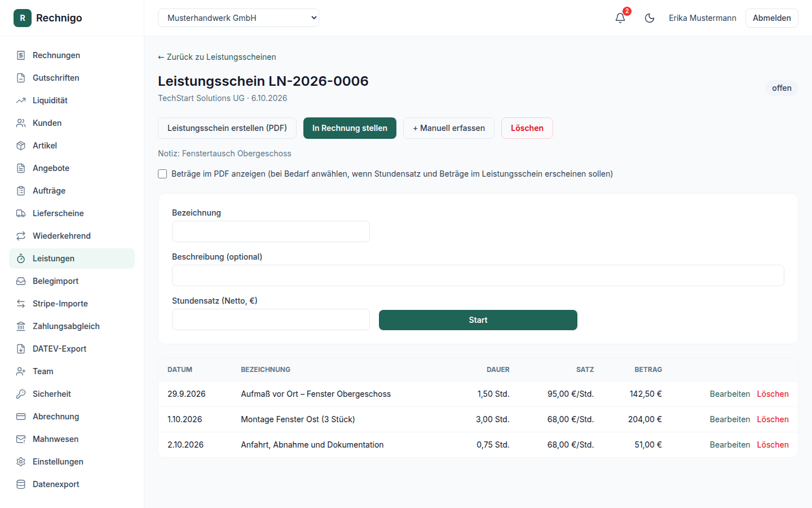Open the Musterhandwerk GmbH company dropdown
812x508 pixels.
click(239, 18)
